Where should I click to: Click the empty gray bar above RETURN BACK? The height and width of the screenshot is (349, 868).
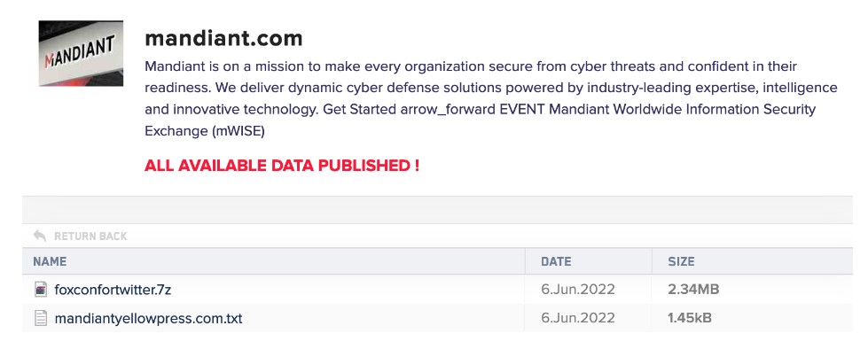click(x=437, y=210)
